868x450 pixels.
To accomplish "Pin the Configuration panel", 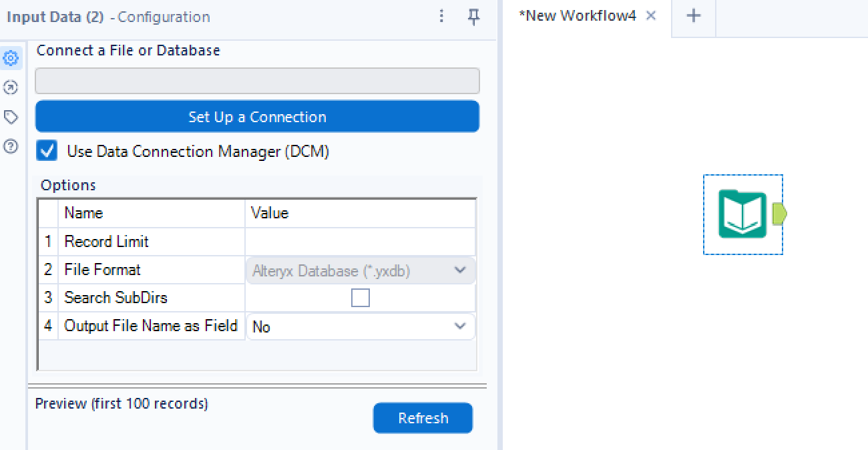I will (x=473, y=17).
